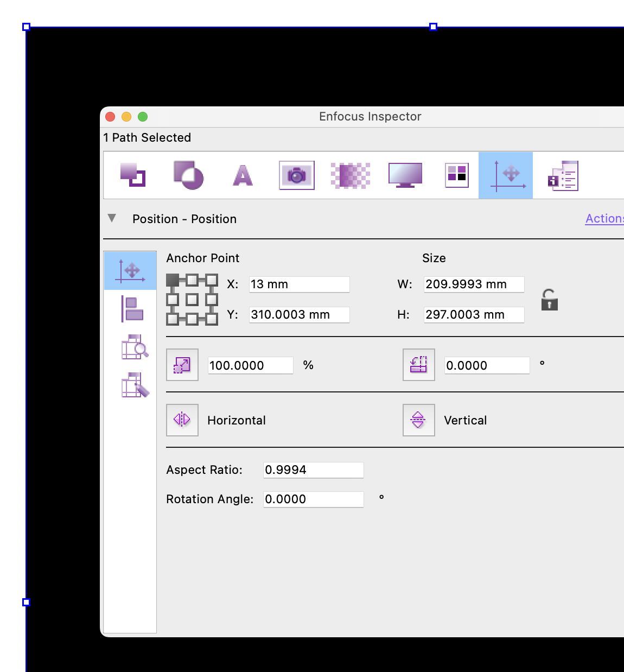This screenshot has width=624, height=672.
Task: Toggle the width-height proportion lock
Action: click(x=549, y=300)
